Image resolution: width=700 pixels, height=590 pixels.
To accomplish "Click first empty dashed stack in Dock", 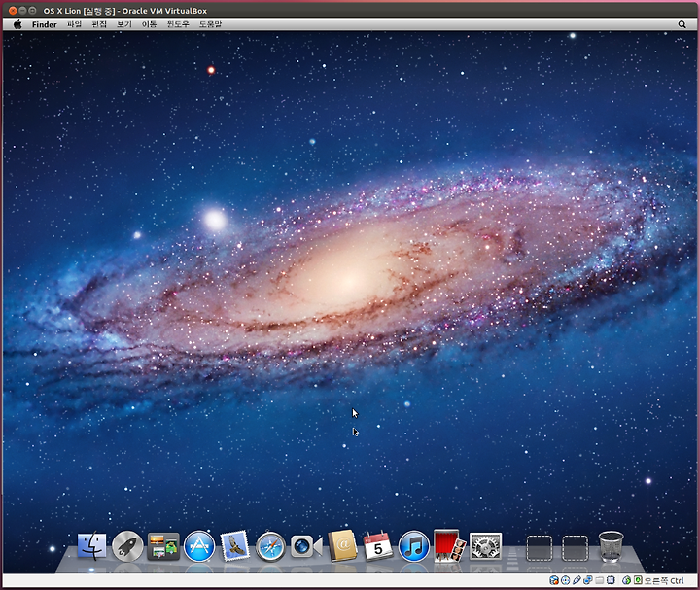I will (x=540, y=548).
